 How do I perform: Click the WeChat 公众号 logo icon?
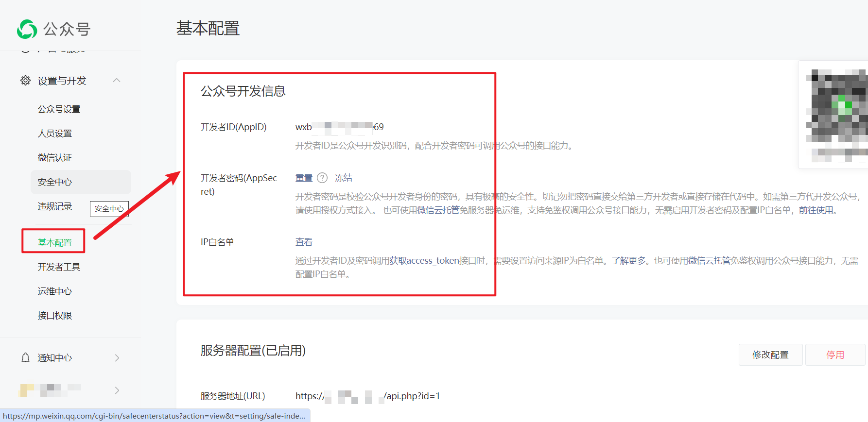click(x=27, y=29)
